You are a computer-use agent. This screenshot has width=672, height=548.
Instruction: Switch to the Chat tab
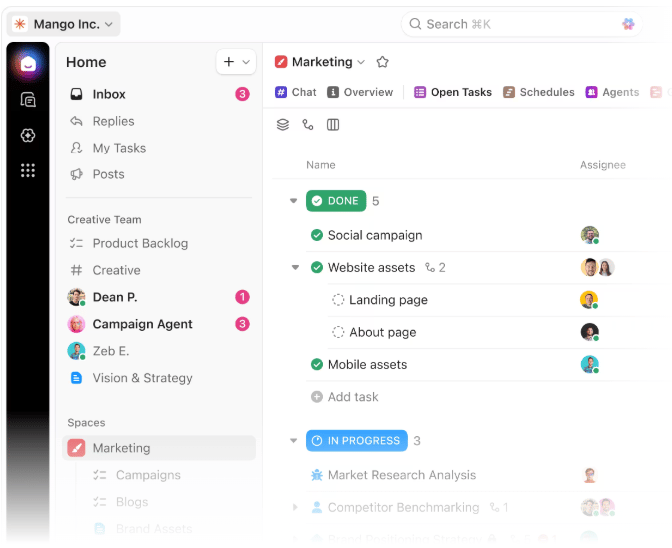[296, 92]
